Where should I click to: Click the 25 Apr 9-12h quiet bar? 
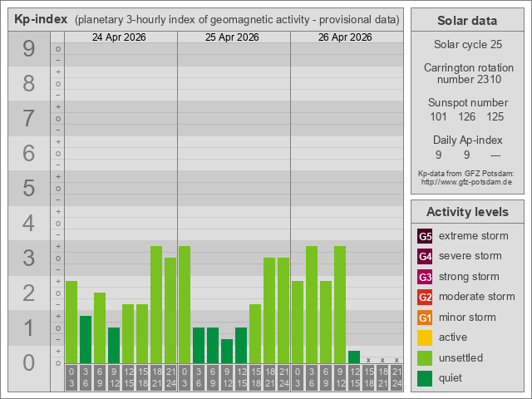coord(227,351)
